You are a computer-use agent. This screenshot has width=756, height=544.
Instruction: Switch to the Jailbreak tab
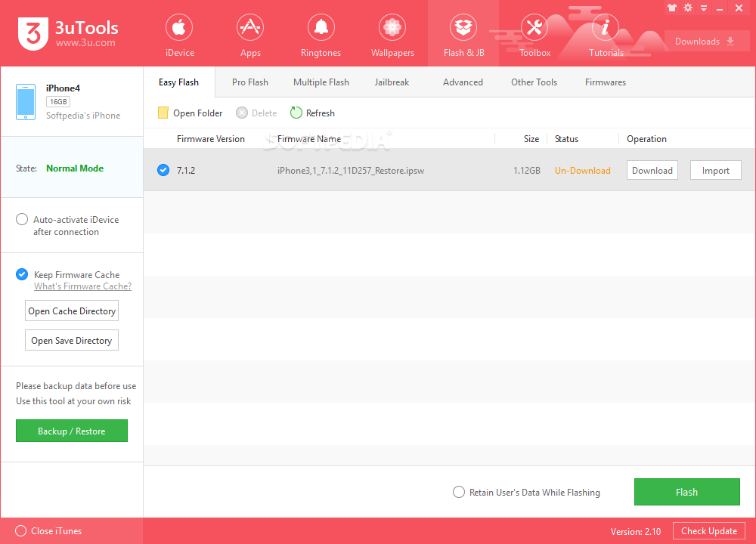(392, 82)
